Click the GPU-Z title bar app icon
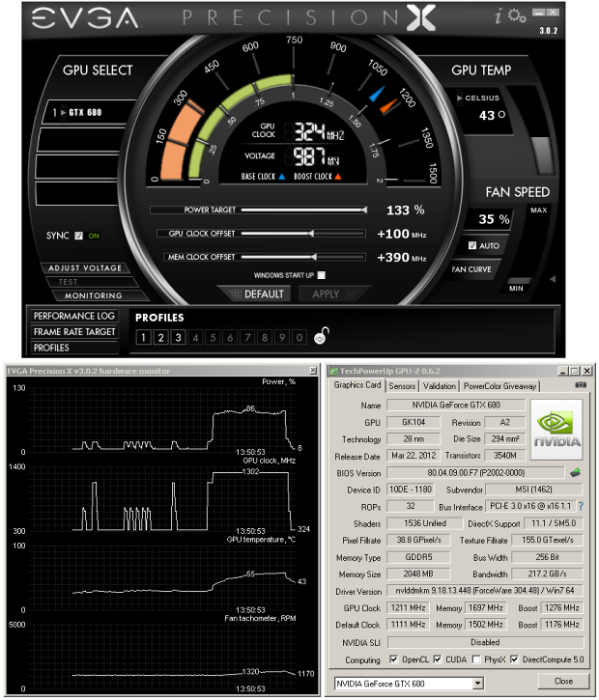This screenshot has width=599, height=700. point(333,371)
